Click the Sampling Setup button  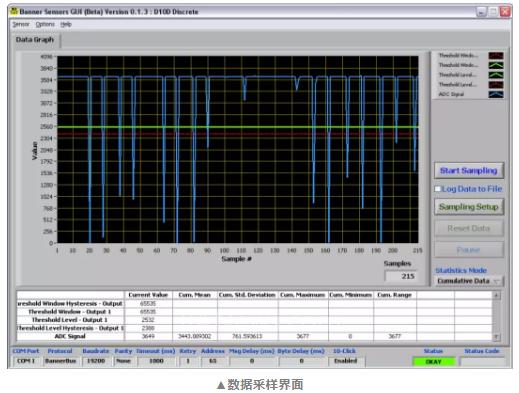(469, 207)
